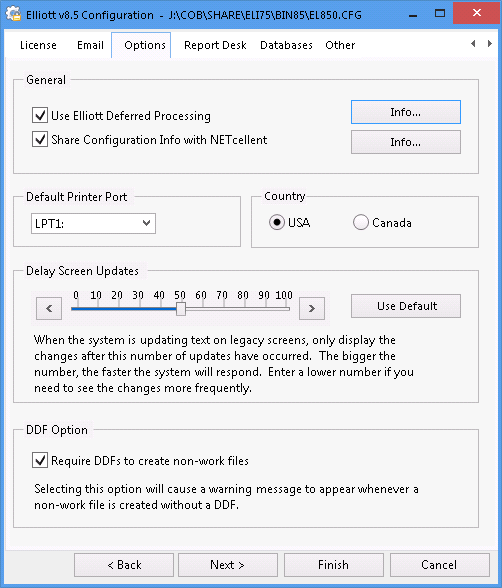This screenshot has width=502, height=588.
Task: Click the Delay Screen Updates slider thumb
Action: pyautogui.click(x=181, y=309)
